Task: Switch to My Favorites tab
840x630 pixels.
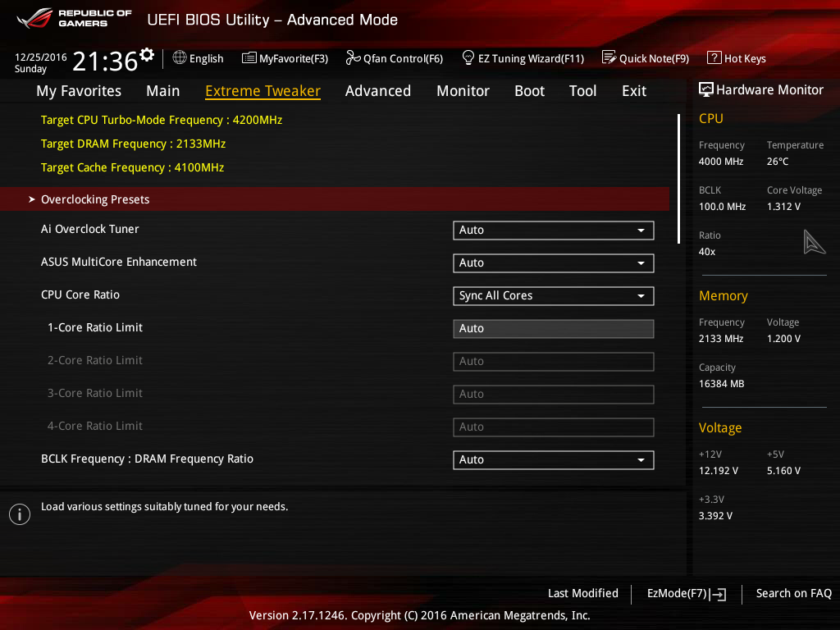Action: point(79,91)
